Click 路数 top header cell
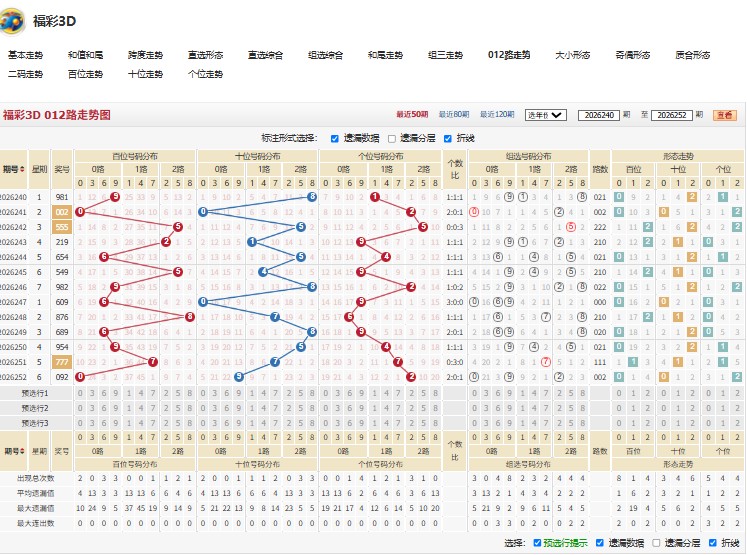This screenshot has width=747, height=555. click(600, 169)
